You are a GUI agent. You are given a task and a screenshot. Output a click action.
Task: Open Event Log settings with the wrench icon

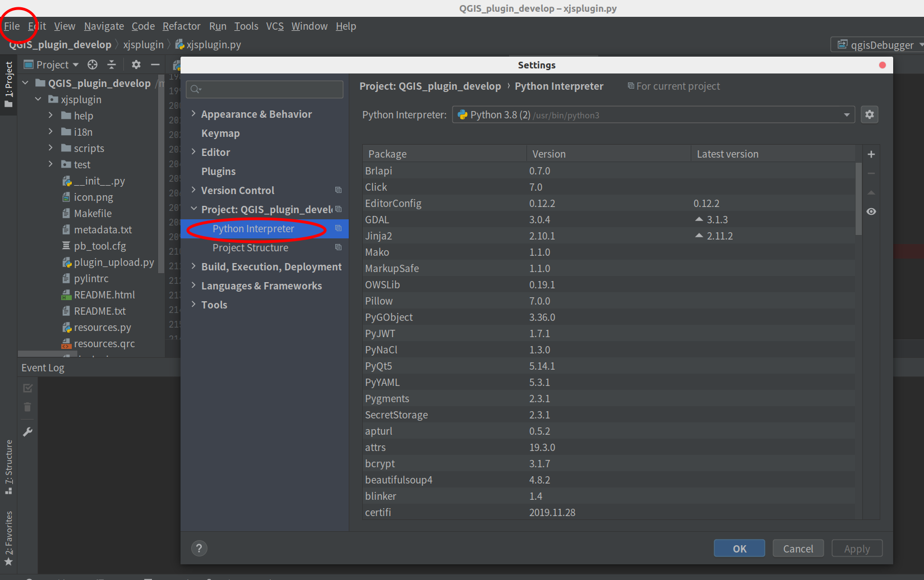click(27, 432)
